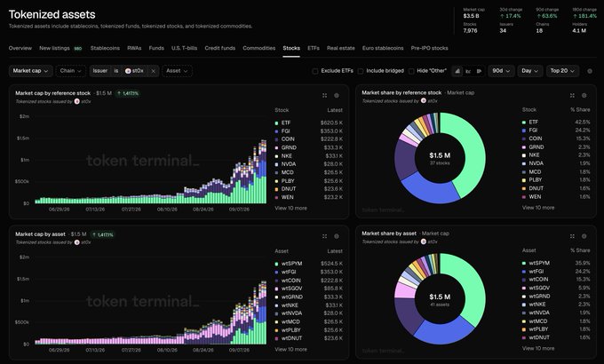Open settings for Market cap by asset chart
Image resolution: width=604 pixels, height=364 pixels.
click(337, 236)
